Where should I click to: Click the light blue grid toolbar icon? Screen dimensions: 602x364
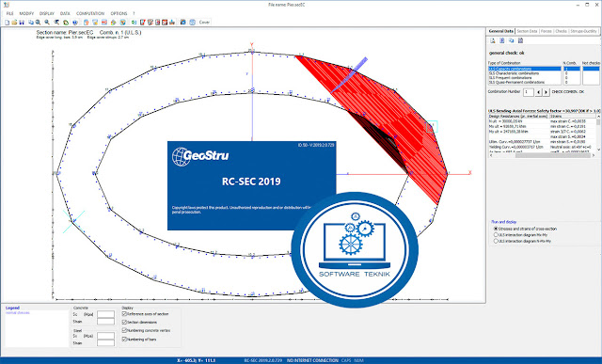(x=192, y=23)
